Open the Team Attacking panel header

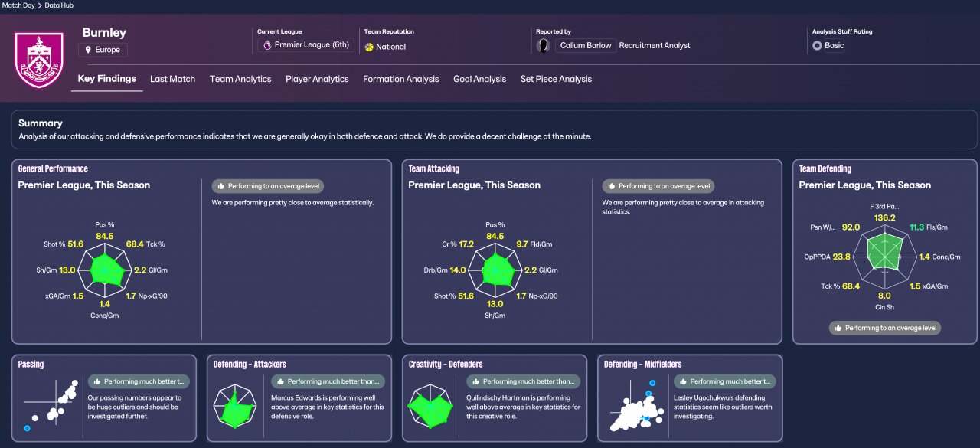(433, 168)
